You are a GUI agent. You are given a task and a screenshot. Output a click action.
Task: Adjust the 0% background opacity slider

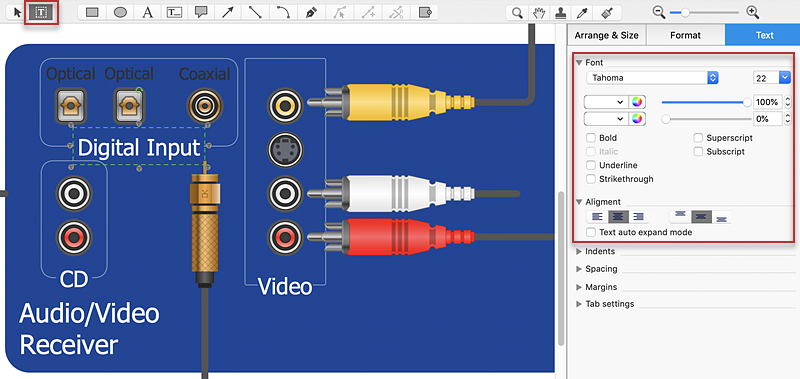(x=706, y=119)
